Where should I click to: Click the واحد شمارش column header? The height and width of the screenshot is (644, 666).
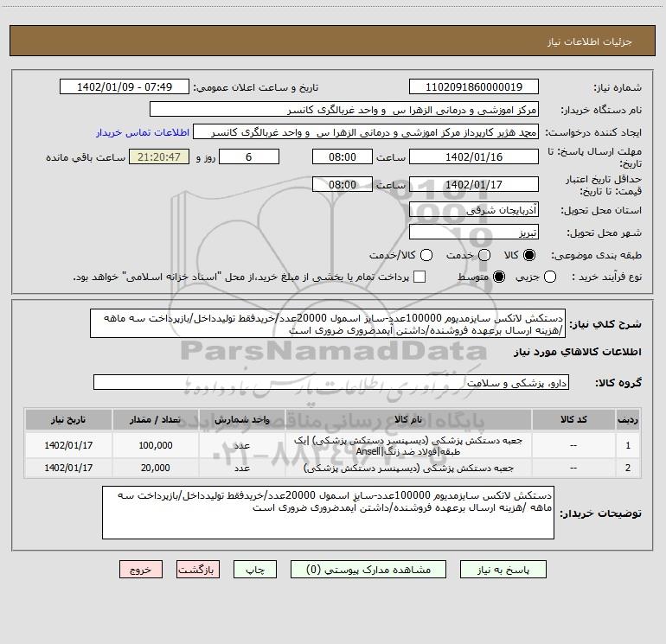click(241, 420)
